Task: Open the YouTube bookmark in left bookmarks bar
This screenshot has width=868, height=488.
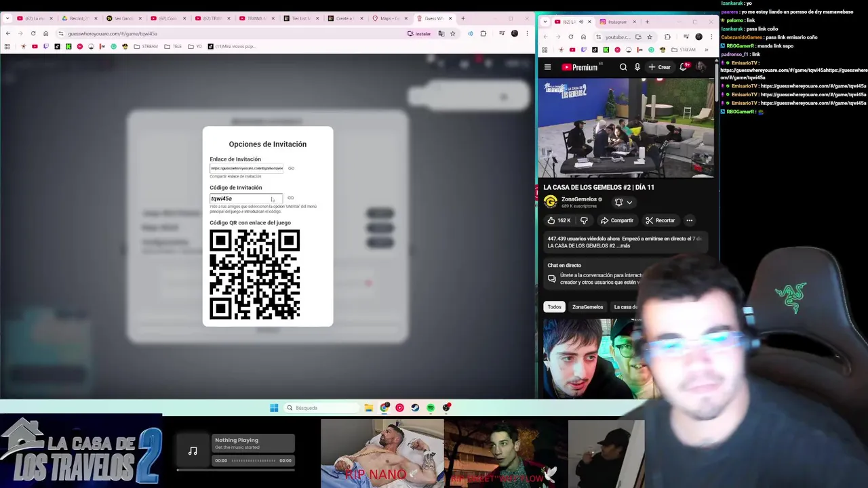Action: tap(35, 46)
